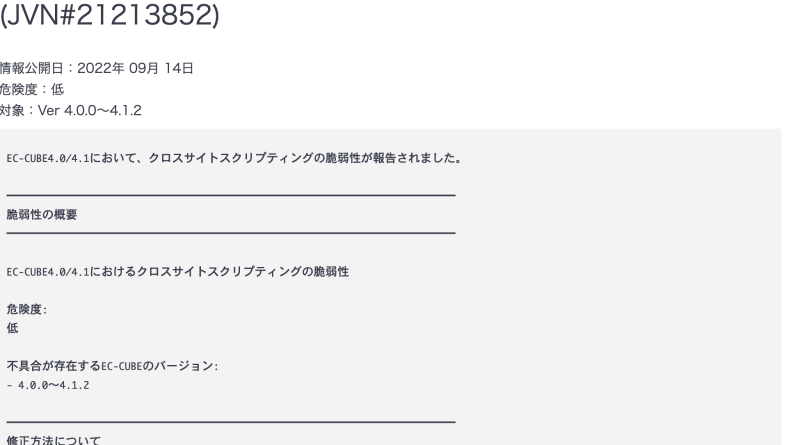Click the standalone 低 value in gray box
This screenshot has height=445, width=800.
pyautogui.click(x=12, y=328)
